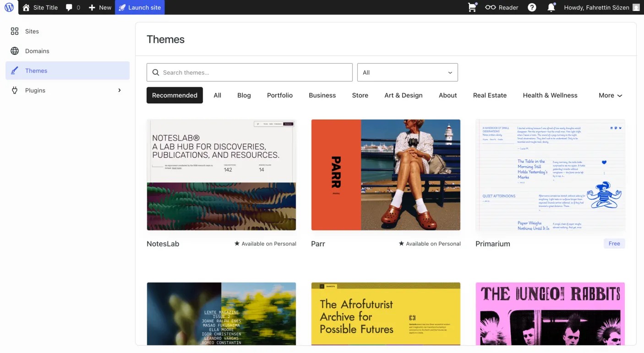The height and width of the screenshot is (353, 644).
Task: Open the shopping cart
Action: click(x=472, y=7)
